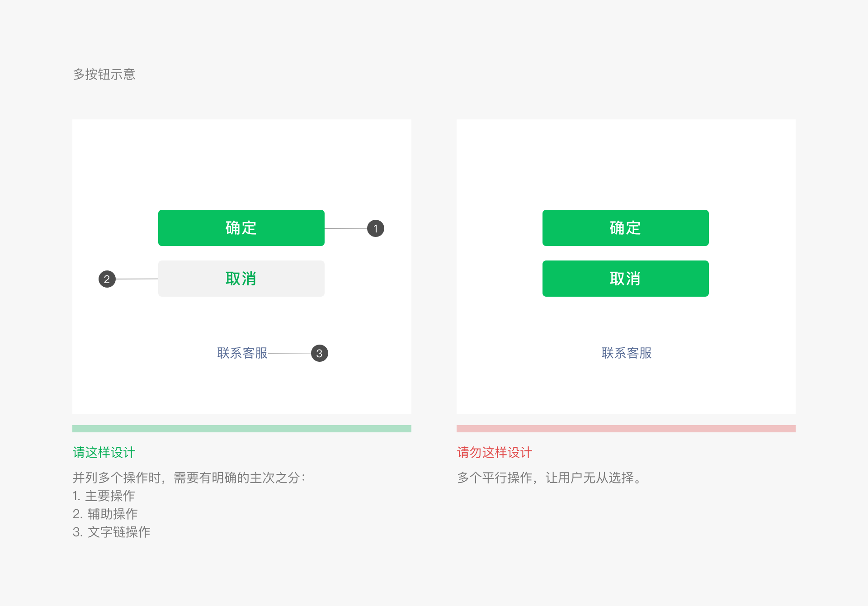Click the 多按钮示意 title text
868x606 pixels.
[x=104, y=74]
